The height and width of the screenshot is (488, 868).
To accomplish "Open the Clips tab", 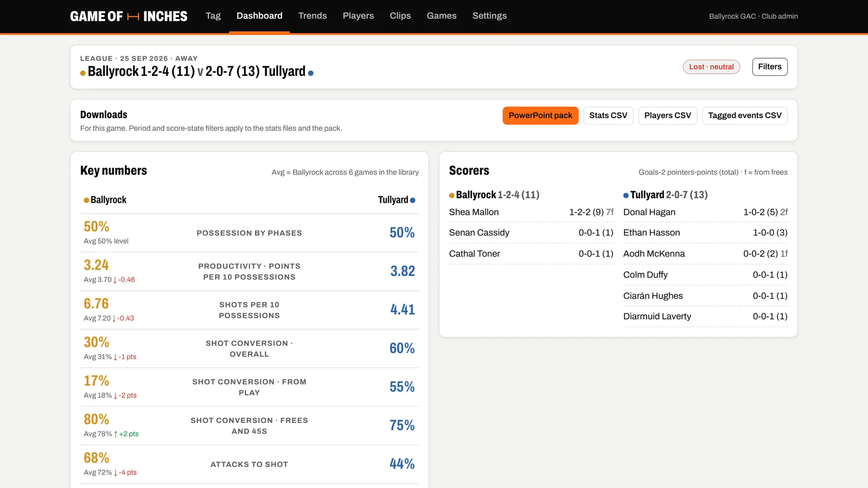I will [400, 16].
